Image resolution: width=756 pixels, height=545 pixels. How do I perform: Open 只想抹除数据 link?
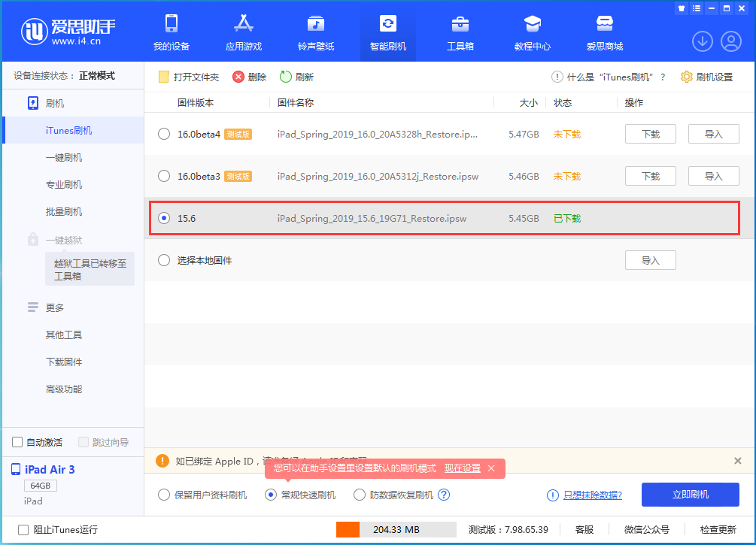point(593,495)
